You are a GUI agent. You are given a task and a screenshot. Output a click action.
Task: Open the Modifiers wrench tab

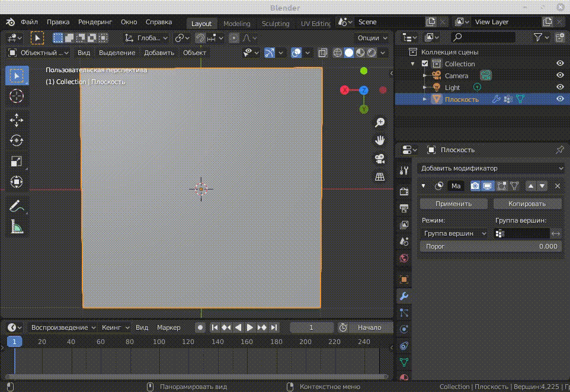(x=404, y=296)
